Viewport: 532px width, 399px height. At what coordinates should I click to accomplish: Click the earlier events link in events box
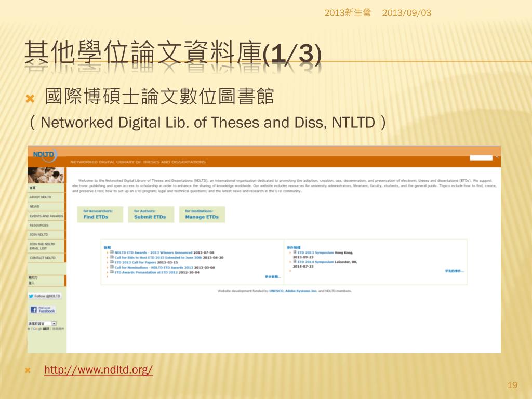point(454,271)
